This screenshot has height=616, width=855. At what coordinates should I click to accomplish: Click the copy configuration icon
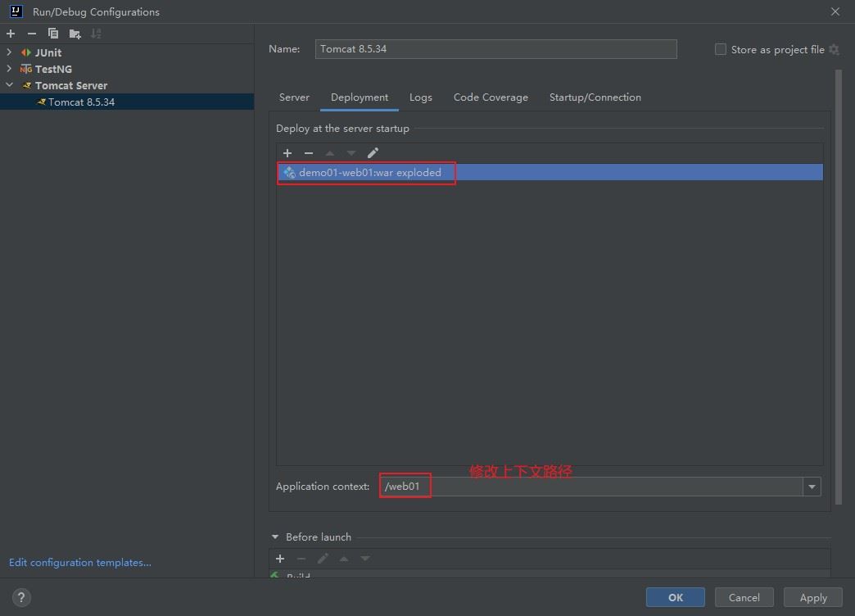tap(53, 34)
